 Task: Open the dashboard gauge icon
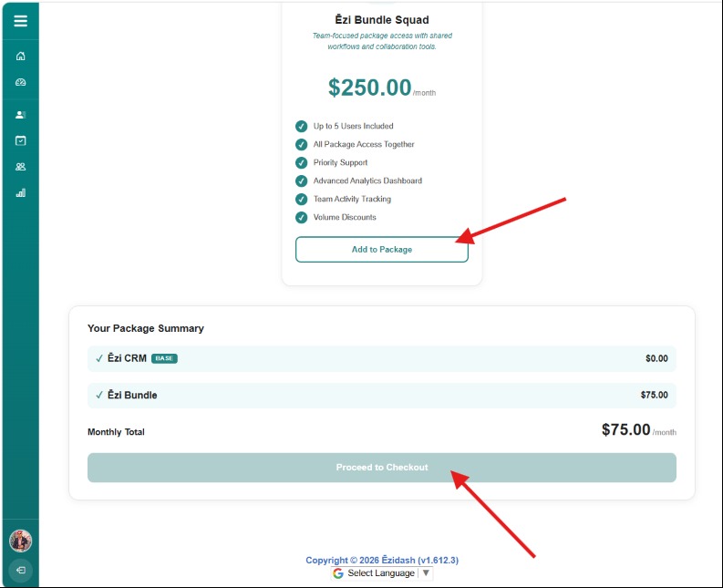tap(20, 82)
